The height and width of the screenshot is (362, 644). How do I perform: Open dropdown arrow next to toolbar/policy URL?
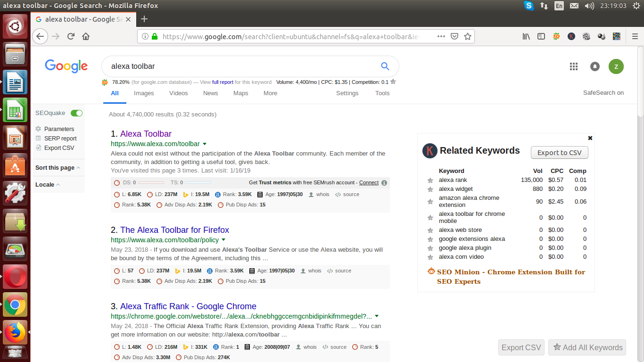click(x=223, y=240)
